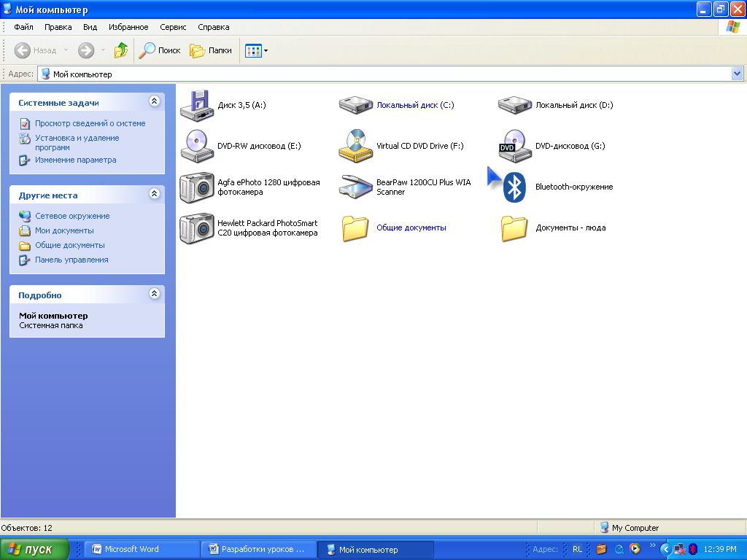Open Панель управления link
This screenshot has width=747, height=560.
coord(71,260)
